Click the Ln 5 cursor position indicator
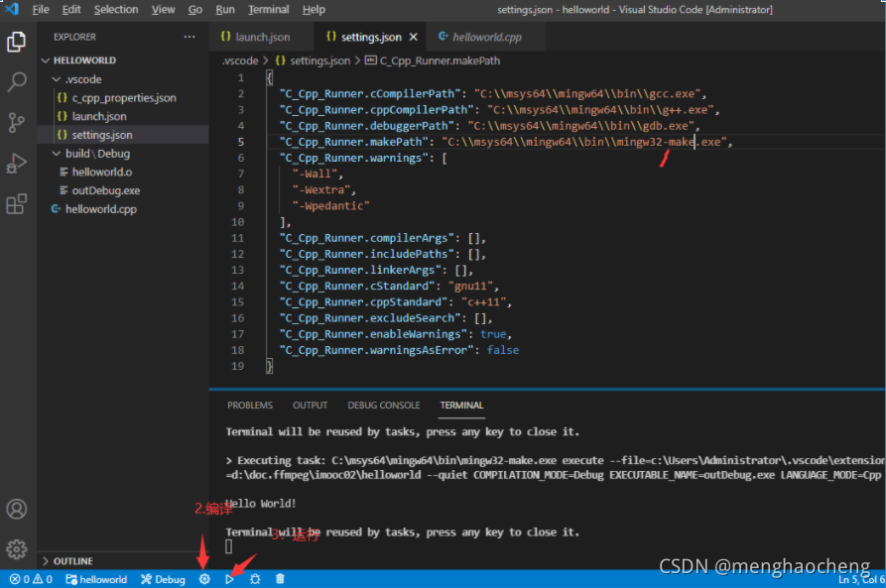The width and height of the screenshot is (886, 588). click(x=861, y=579)
